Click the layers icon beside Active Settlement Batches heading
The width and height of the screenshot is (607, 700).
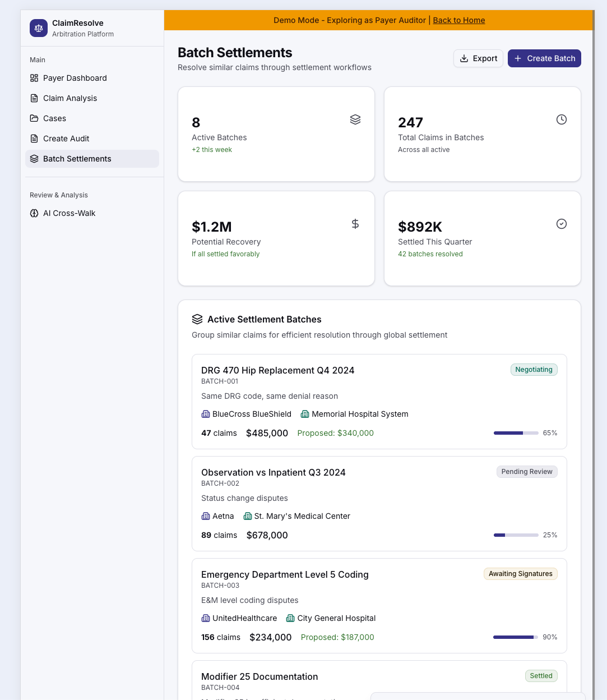click(x=197, y=319)
